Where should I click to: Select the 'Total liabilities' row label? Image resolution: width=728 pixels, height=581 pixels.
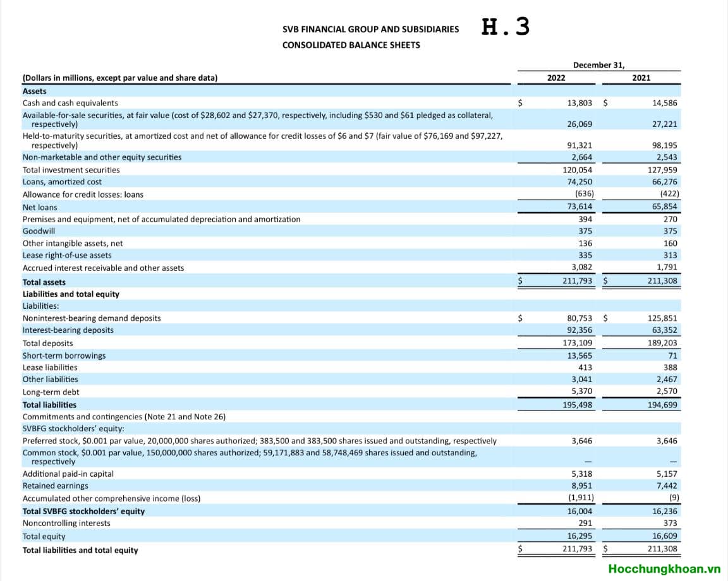click(49, 405)
